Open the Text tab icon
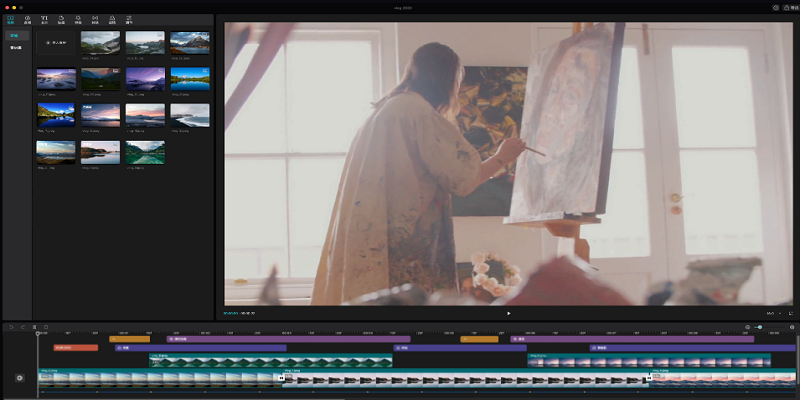 [44, 19]
